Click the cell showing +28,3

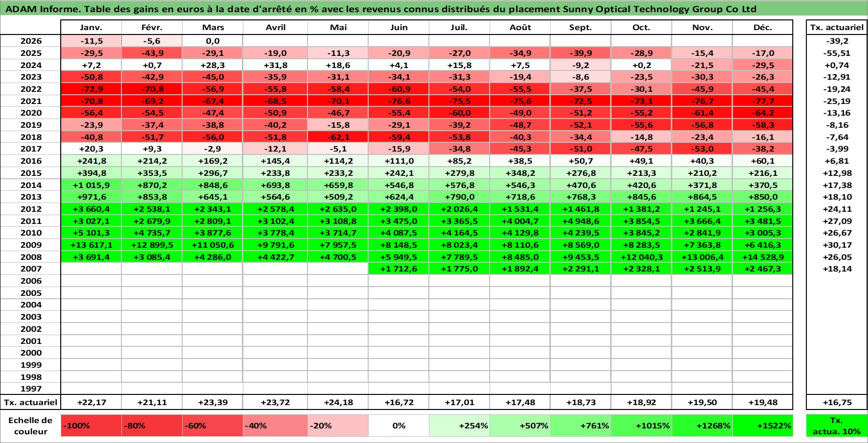(x=213, y=65)
